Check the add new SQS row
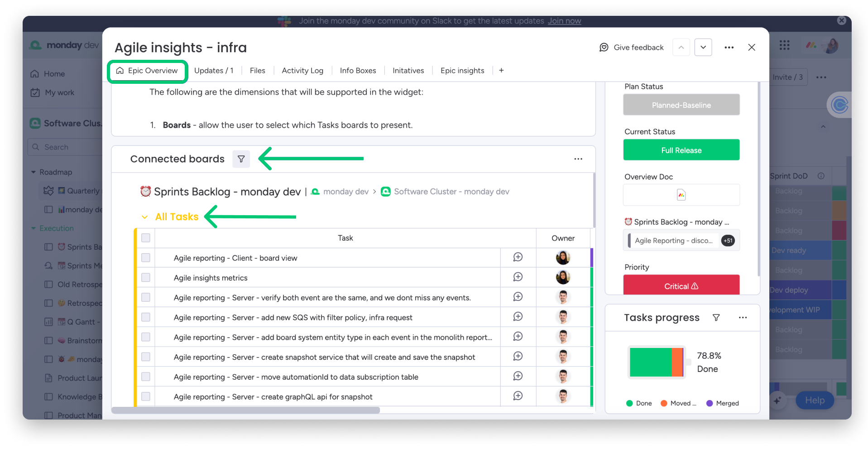Screen dimensions: 868x449 146,317
